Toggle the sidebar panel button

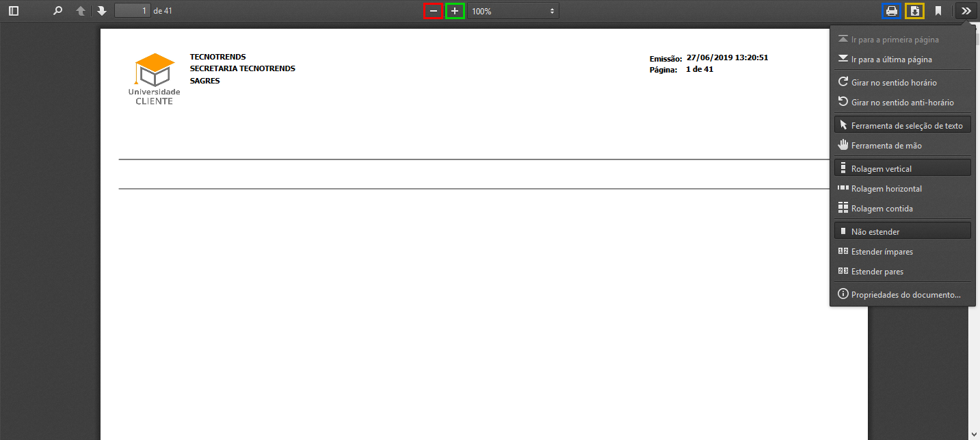(14, 11)
